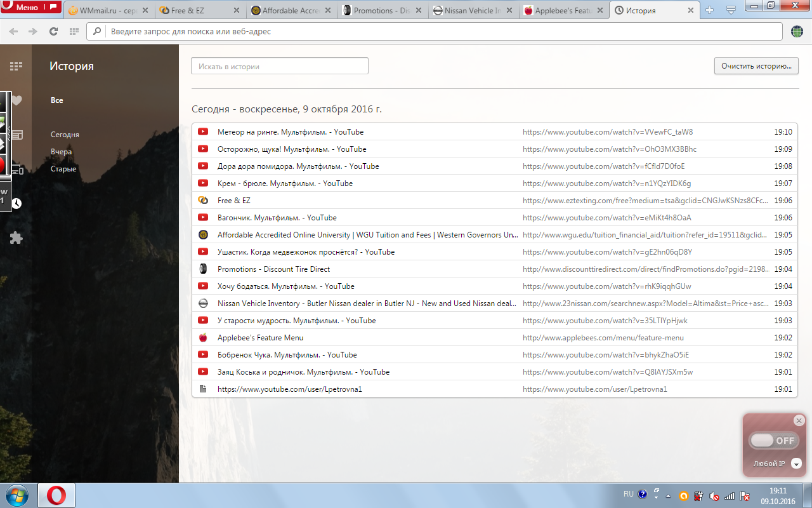Open 'Метеор на ринге. Мультфильм.' history entry
The height and width of the screenshot is (508, 812).
pyautogui.click(x=291, y=132)
